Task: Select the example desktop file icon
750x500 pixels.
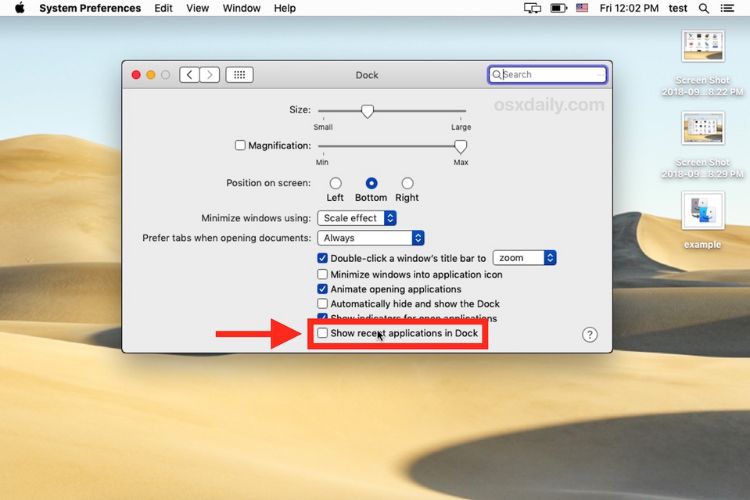Action: click(703, 211)
